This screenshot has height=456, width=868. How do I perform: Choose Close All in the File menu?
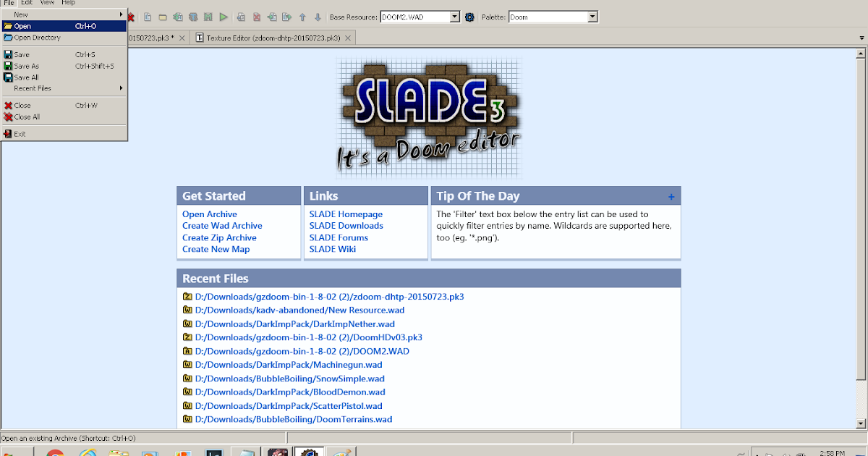(x=64, y=117)
